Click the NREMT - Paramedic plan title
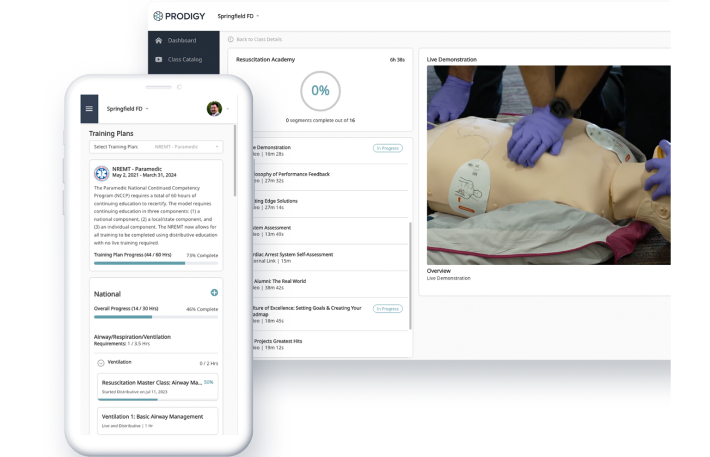The width and height of the screenshot is (710, 457). coord(137,169)
